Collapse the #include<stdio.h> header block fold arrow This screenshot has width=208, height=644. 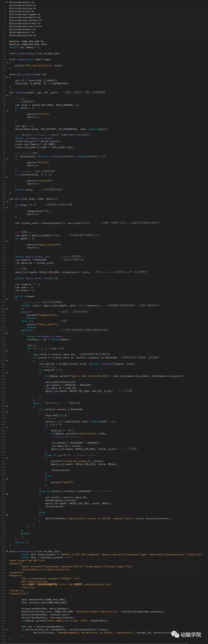(x=7, y=2)
